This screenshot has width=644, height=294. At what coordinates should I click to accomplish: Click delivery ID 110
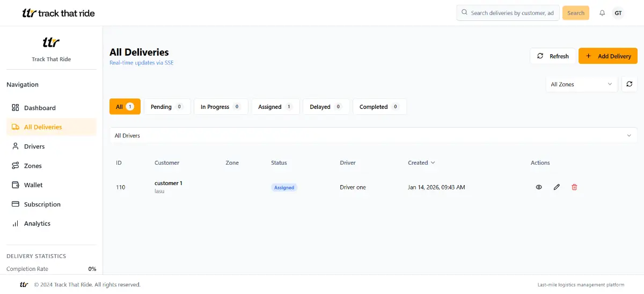(x=121, y=187)
